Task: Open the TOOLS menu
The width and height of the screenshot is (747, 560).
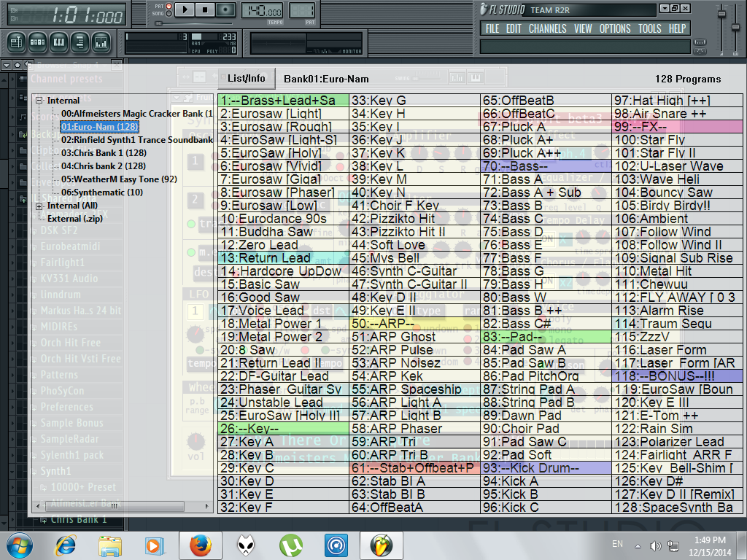Action: [x=650, y=28]
